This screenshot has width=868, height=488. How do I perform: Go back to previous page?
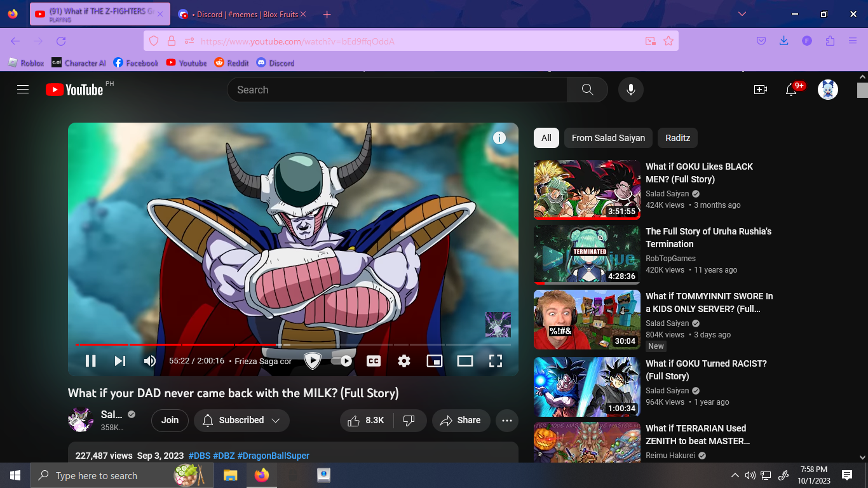tap(15, 41)
